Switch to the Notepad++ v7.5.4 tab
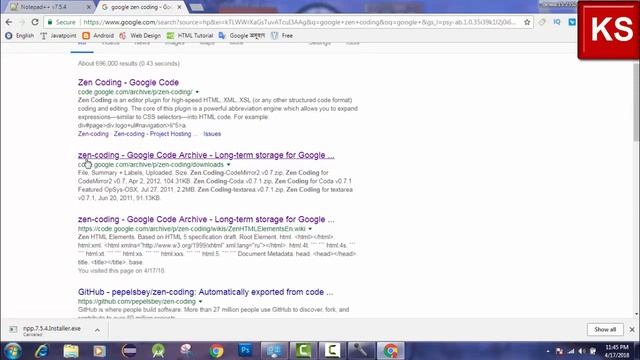Image resolution: width=640 pixels, height=360 pixels. (50, 7)
